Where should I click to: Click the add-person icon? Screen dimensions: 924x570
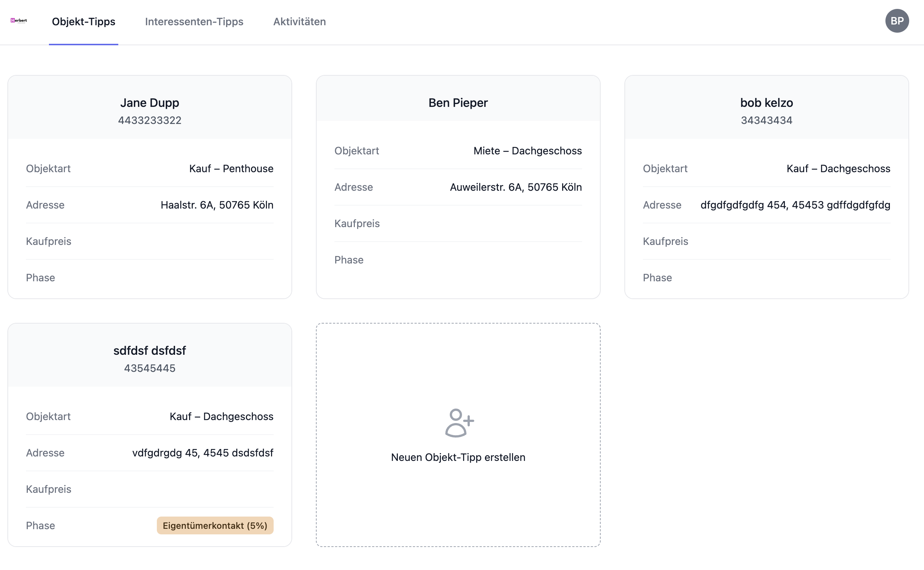coord(459,423)
